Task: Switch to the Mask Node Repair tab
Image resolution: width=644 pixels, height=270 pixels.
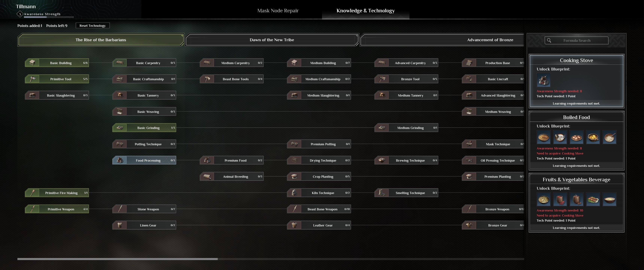Action: [278, 10]
